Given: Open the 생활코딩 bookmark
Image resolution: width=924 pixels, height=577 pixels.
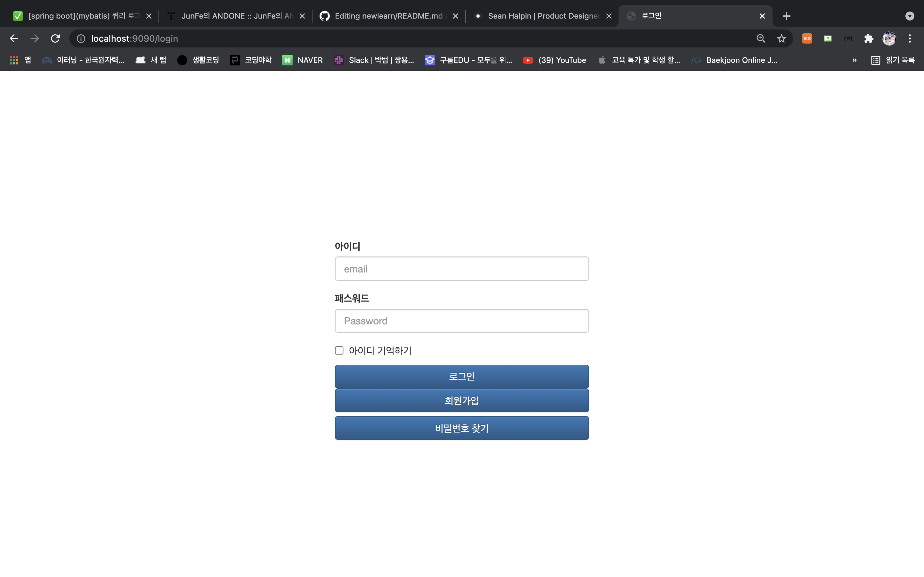Looking at the screenshot, I should point(198,60).
